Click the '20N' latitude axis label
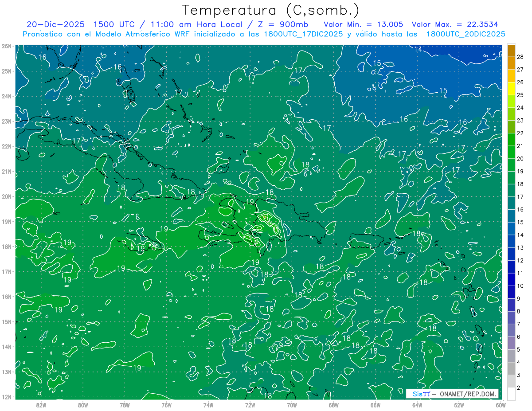 [x=7, y=196]
